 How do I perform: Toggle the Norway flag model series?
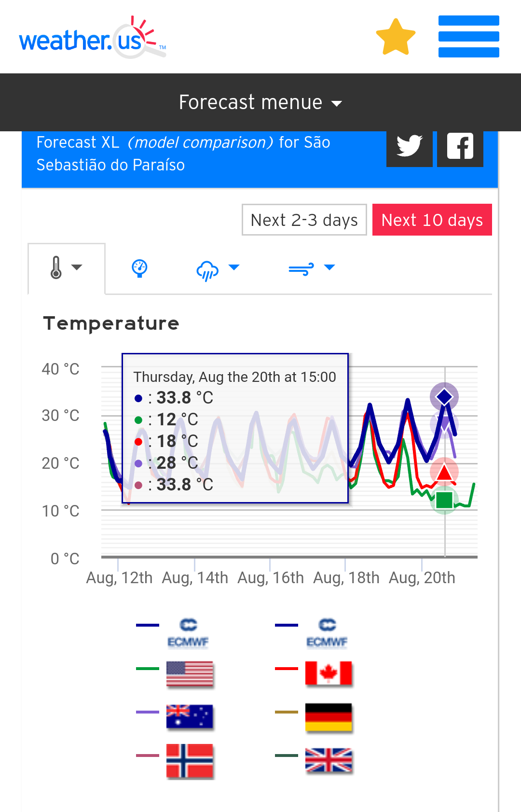190,761
